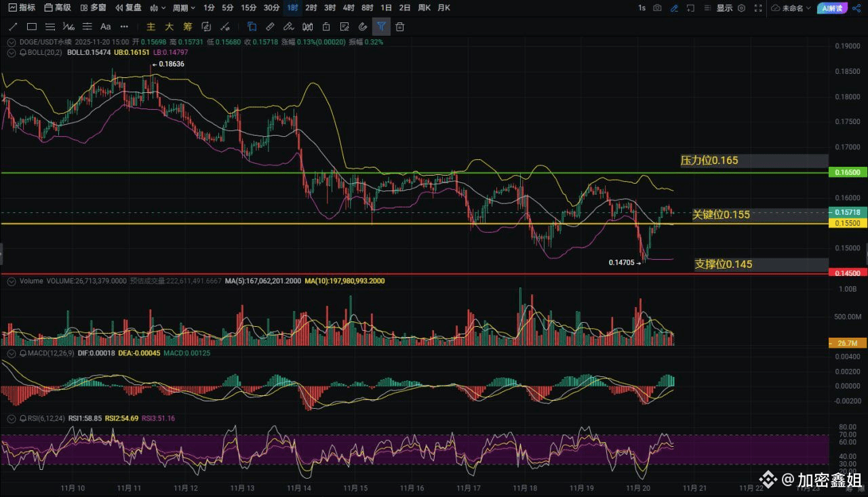Select the trend line drawing tool
The height and width of the screenshot is (497, 868).
[x=13, y=26]
